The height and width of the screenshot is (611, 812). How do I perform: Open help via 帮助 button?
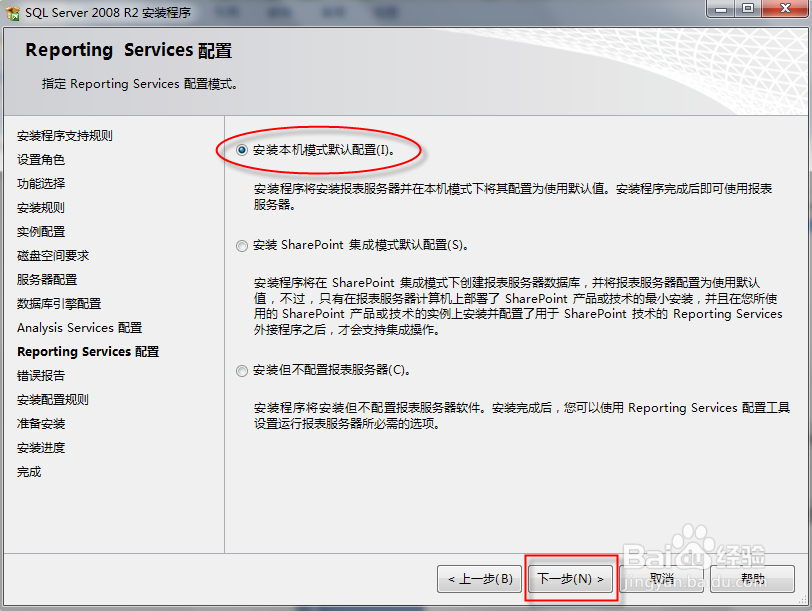[x=752, y=578]
